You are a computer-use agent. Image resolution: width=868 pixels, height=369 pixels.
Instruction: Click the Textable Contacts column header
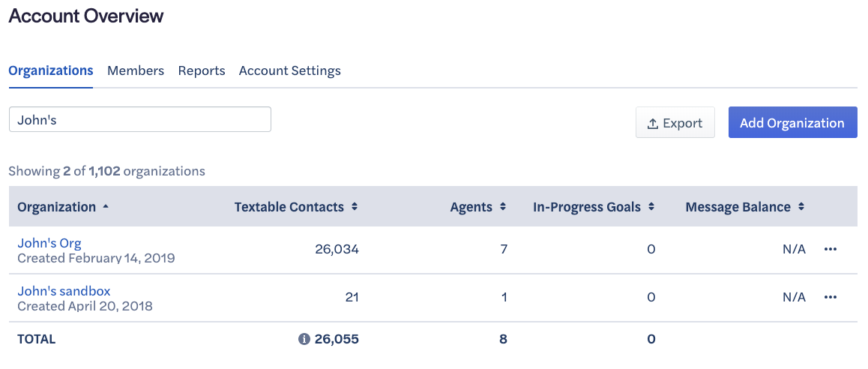pyautogui.click(x=289, y=207)
